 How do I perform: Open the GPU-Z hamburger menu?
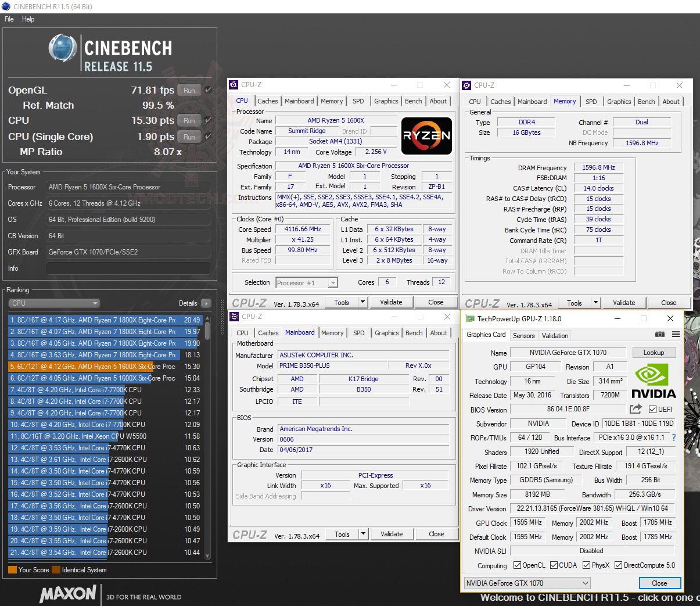pyautogui.click(x=674, y=335)
